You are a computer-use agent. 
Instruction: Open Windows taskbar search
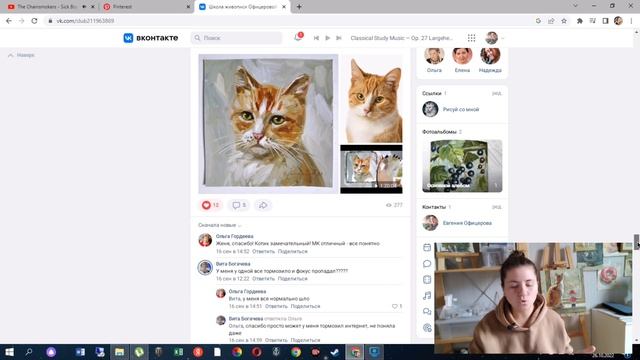[x=29, y=352]
